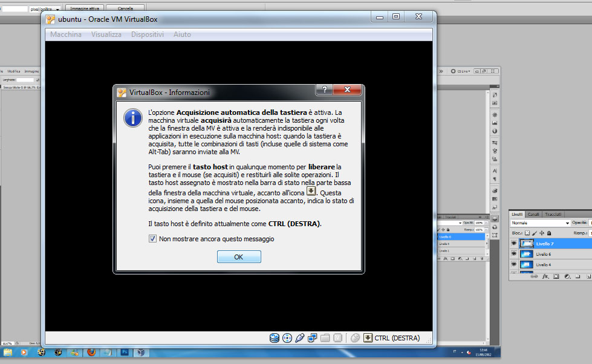Hide the Livello 7 layer
Viewport: 592px width, 364px height.
pyautogui.click(x=514, y=244)
